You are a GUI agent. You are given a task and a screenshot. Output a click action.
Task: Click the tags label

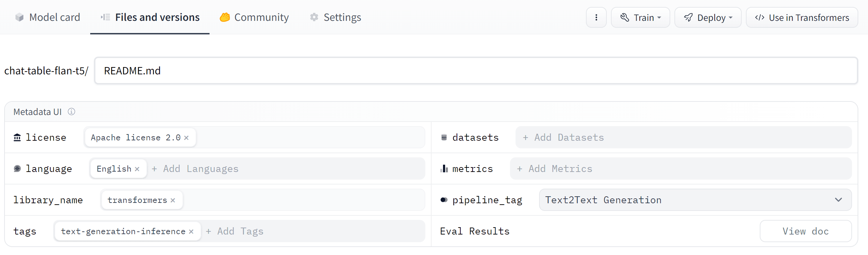click(25, 231)
